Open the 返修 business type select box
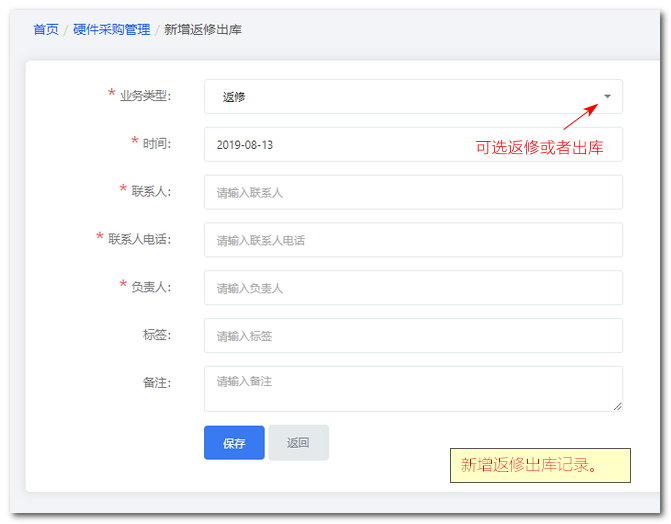Viewport: 671px width, 524px height. pyautogui.click(x=413, y=96)
